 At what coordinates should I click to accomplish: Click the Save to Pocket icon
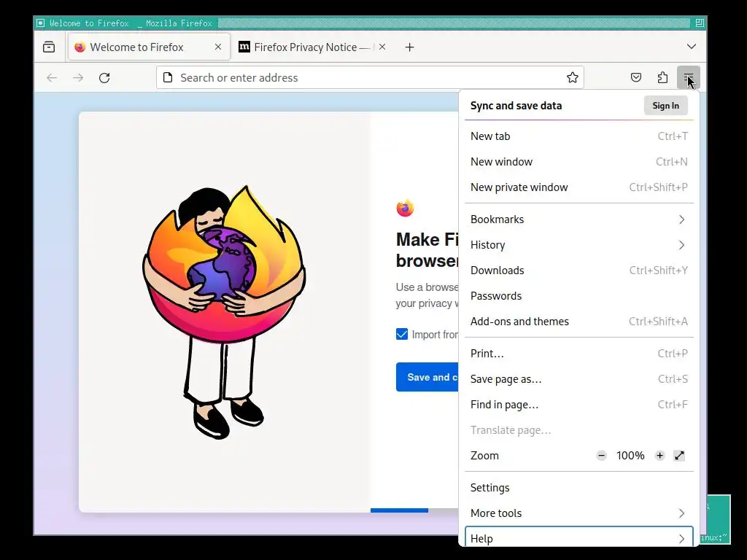(636, 77)
